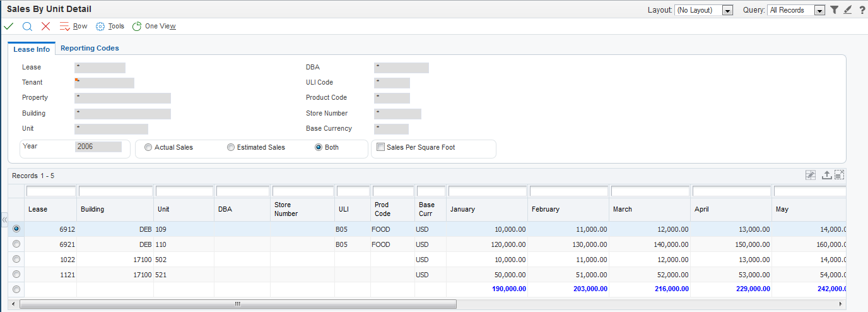Collapse the left side panel chevron
This screenshot has height=312, width=868.
pyautogui.click(x=4, y=220)
